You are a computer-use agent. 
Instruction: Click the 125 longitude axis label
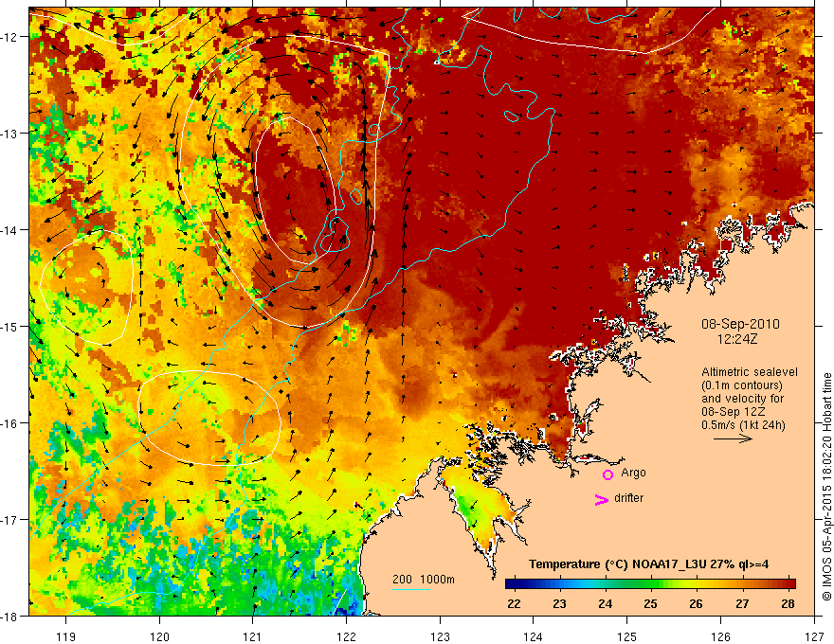[627, 636]
